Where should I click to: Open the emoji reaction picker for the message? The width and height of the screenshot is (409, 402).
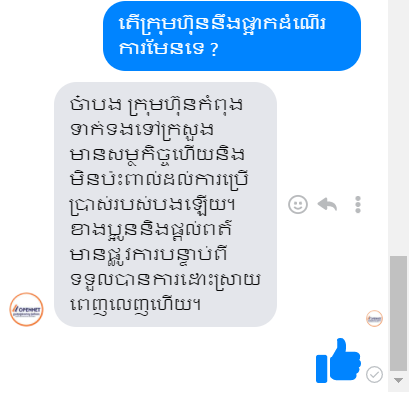(298, 204)
